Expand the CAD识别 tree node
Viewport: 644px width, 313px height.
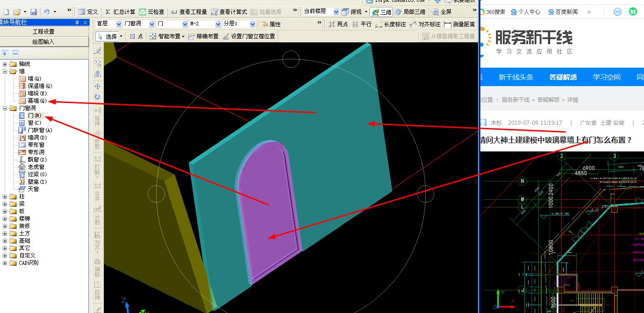tap(5, 263)
